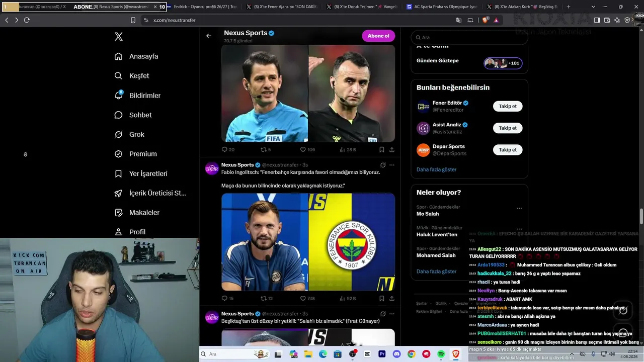
Task: Open Bildirimler notifications
Action: [137, 96]
